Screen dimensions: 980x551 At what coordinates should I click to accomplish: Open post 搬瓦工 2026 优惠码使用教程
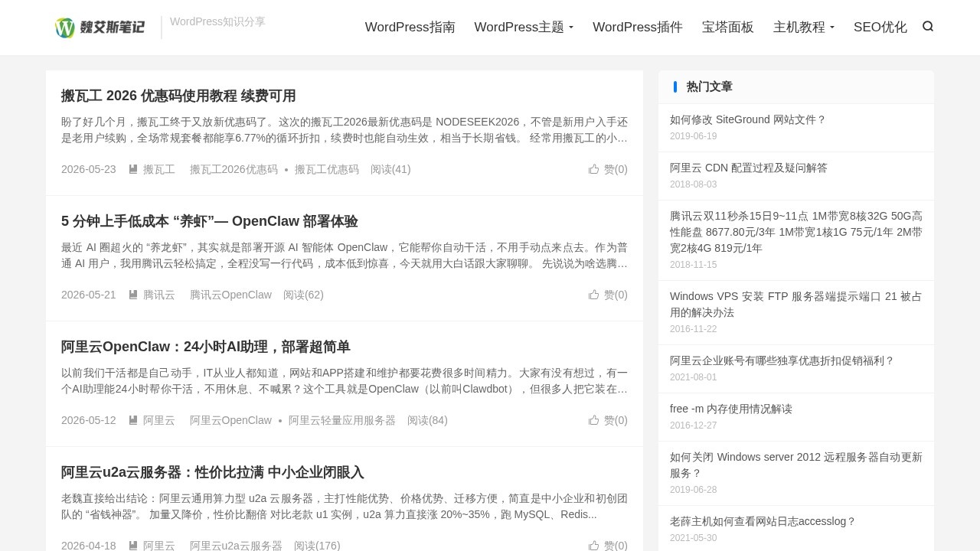click(x=178, y=96)
